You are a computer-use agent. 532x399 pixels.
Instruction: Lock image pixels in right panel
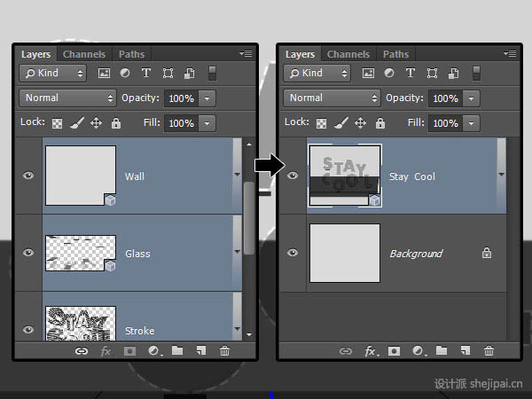click(x=341, y=123)
